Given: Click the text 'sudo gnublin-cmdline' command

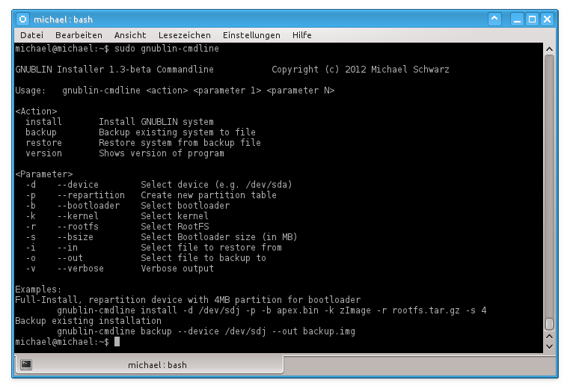Looking at the screenshot, I should (x=167, y=49).
